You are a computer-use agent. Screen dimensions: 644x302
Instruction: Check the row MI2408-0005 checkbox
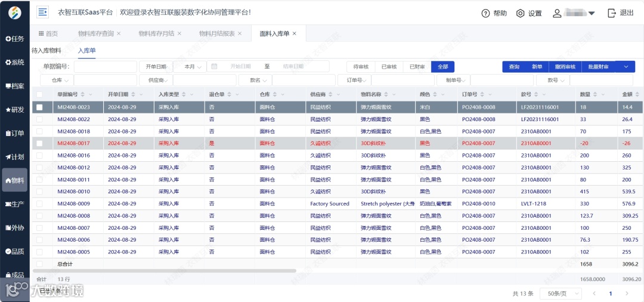(39, 252)
